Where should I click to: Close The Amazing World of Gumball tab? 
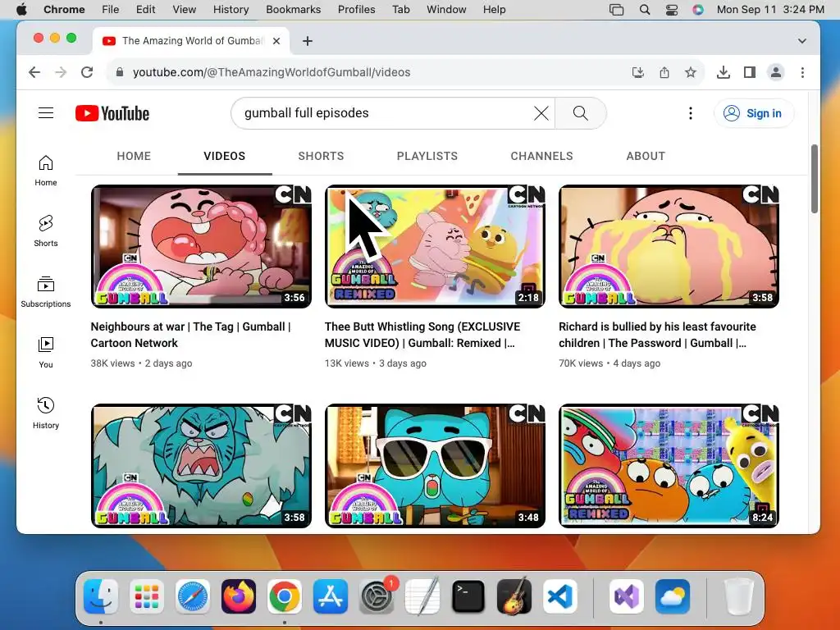tap(276, 41)
